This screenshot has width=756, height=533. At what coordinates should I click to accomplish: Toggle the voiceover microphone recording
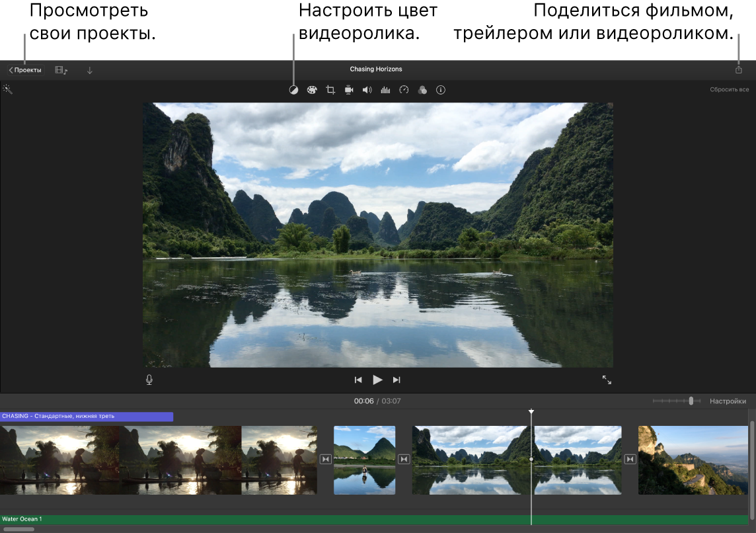(149, 380)
